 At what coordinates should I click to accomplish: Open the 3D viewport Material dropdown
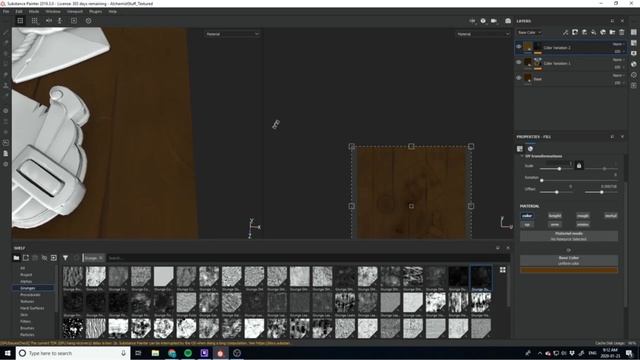(x=232, y=34)
